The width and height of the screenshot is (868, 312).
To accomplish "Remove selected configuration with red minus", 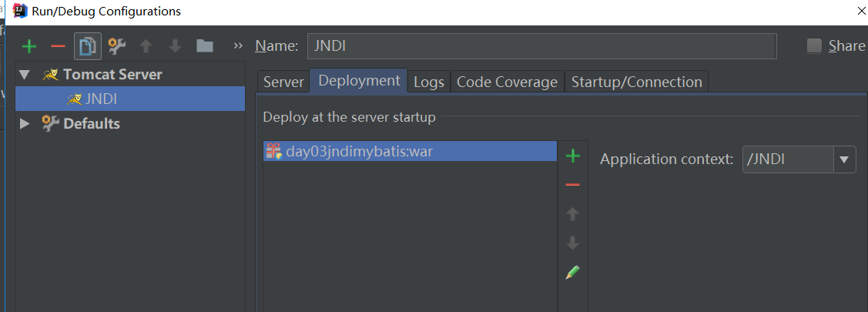I will (58, 46).
